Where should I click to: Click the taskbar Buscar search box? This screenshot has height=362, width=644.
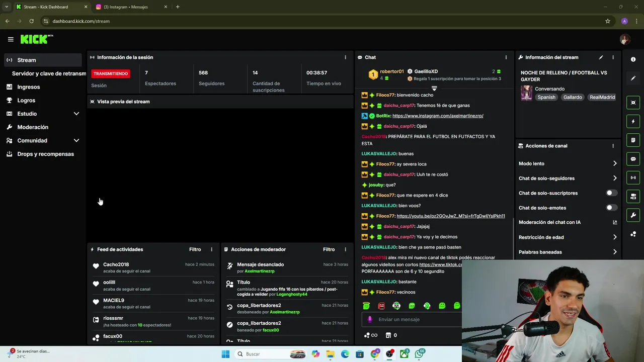click(272, 354)
